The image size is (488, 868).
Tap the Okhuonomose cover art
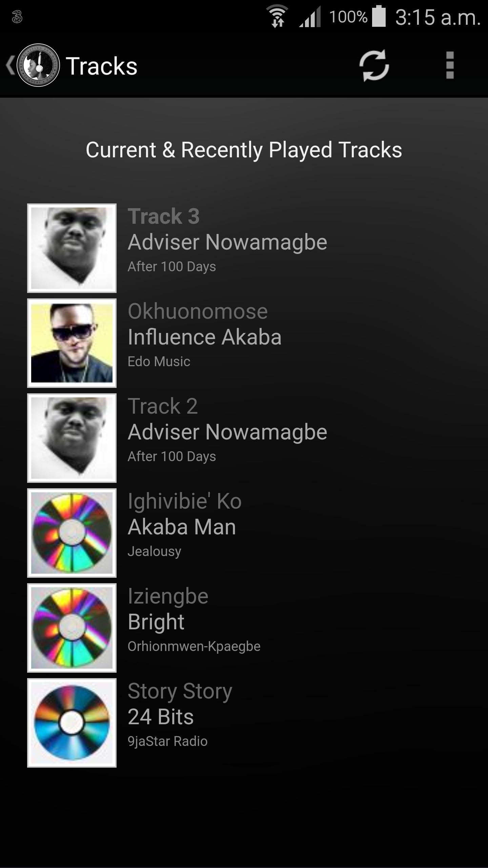72,343
